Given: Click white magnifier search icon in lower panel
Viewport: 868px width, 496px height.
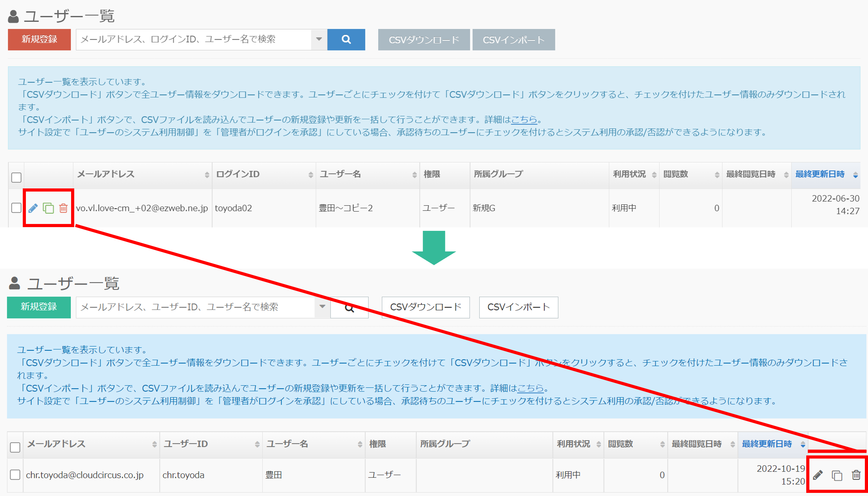Looking at the screenshot, I should [x=349, y=308].
